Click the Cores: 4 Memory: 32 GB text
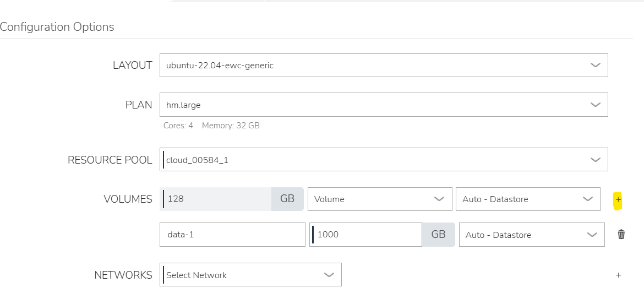Screen dimensions: 644x293 click(x=211, y=126)
